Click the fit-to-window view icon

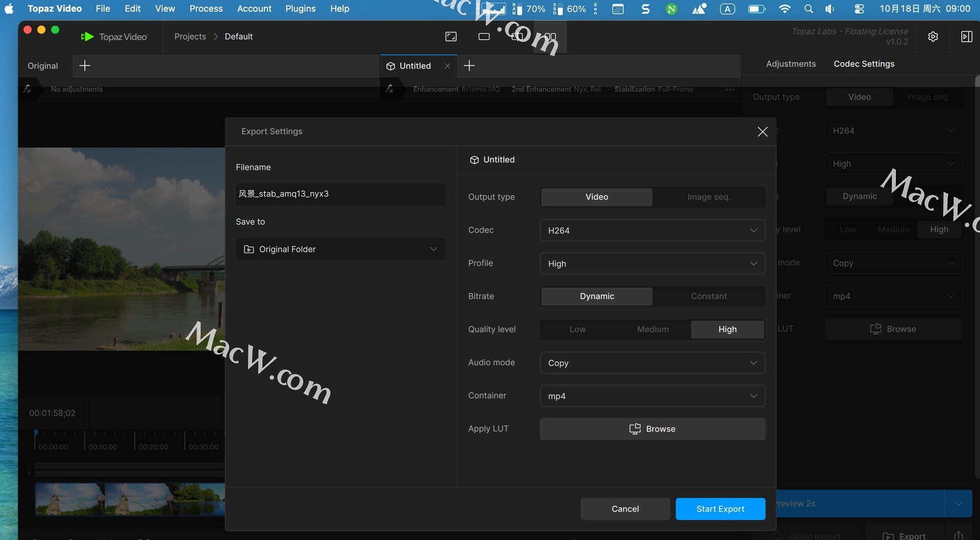coord(451,37)
